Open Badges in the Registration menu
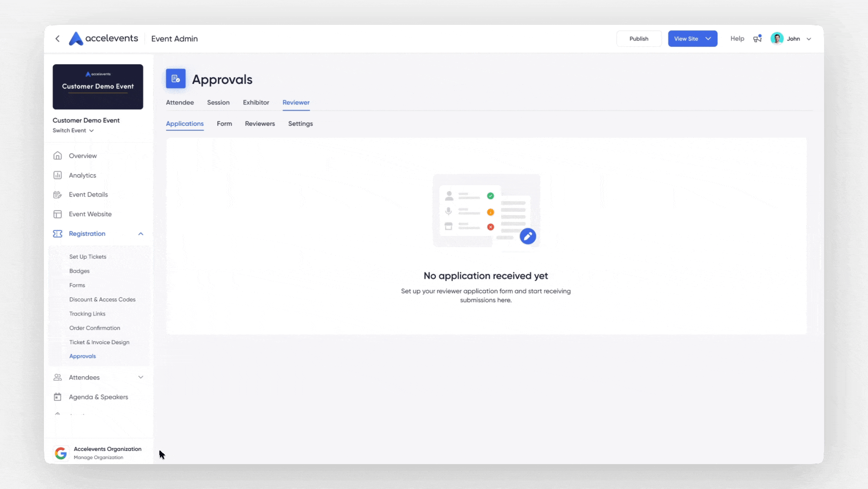868x489 pixels. tap(79, 271)
